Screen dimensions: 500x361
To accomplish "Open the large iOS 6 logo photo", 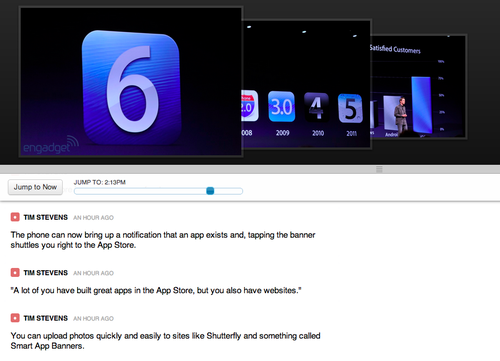I will coord(131,82).
